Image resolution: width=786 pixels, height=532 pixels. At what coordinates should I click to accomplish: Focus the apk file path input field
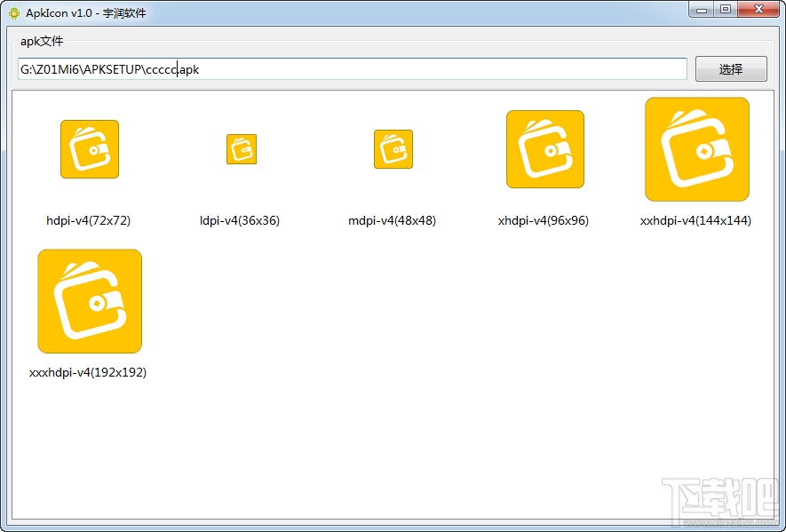(x=353, y=69)
